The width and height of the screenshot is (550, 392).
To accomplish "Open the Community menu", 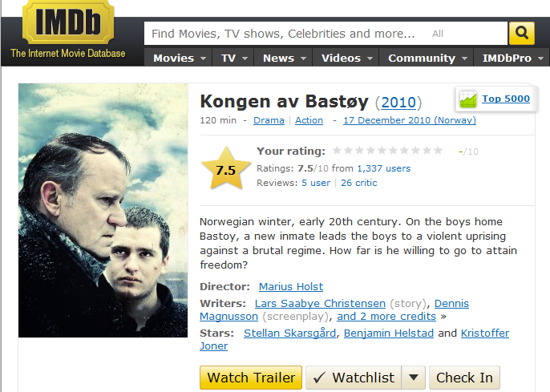I will 427,58.
